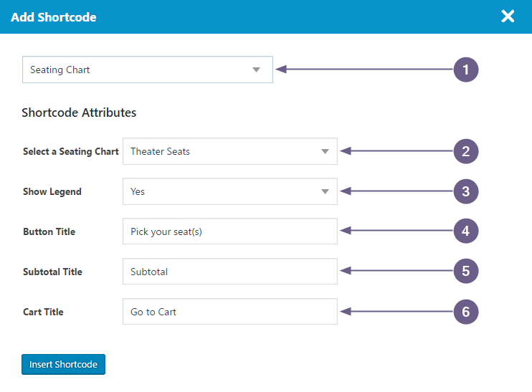Click the purple annotation circle numbered 3
The image size is (532, 392).
pos(466,191)
